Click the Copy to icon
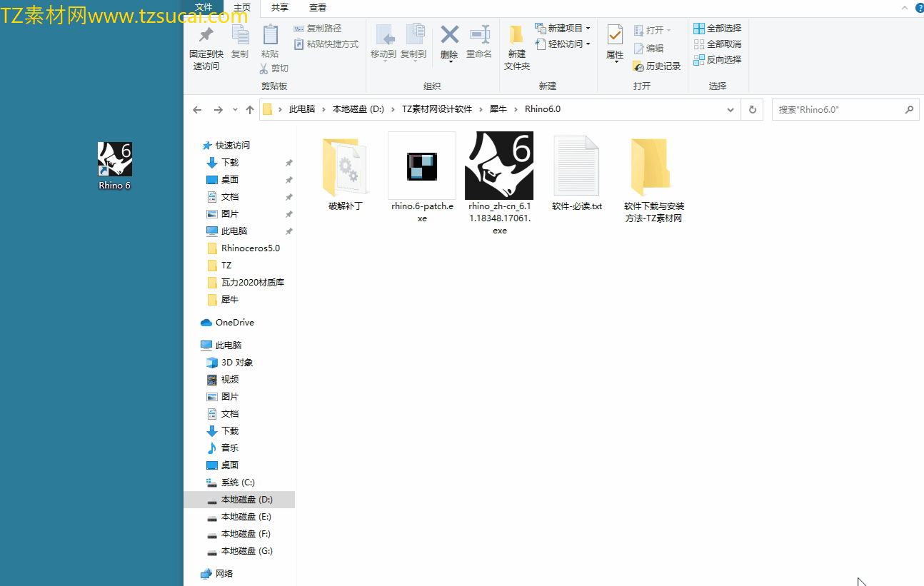Screen dimensions: 924x586 414,35
